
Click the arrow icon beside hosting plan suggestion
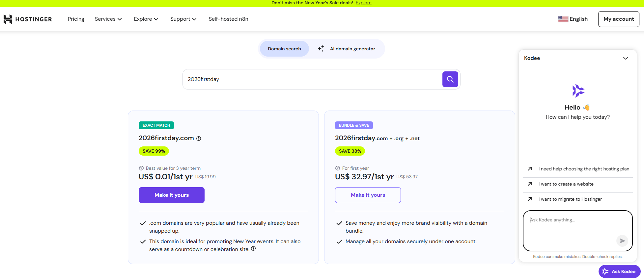[530, 169]
